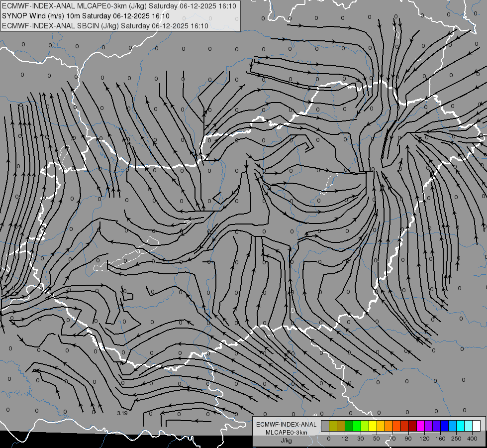Click the SBCIN header line
Viewport: 487px width, 448px height.
[x=105, y=26]
